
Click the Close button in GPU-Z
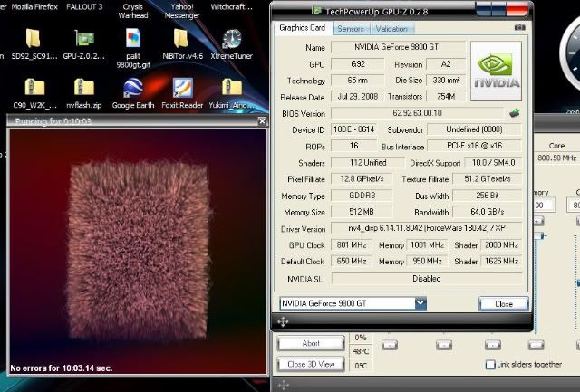504,303
